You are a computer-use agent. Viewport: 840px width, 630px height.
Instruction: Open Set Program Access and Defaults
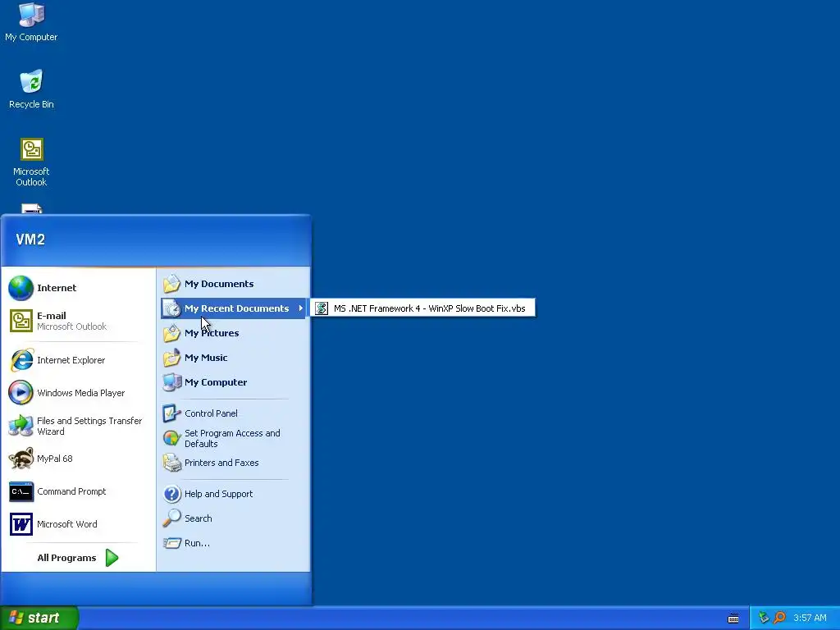tap(233, 438)
